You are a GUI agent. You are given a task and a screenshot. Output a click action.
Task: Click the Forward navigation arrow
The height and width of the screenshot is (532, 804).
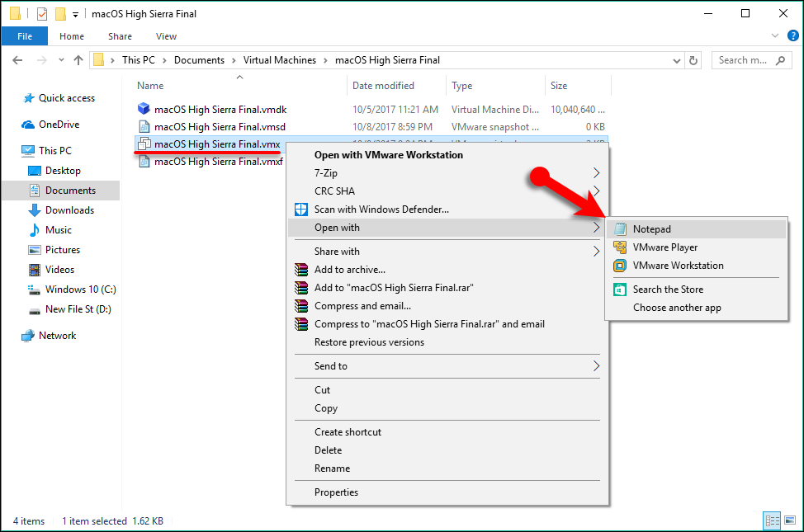42,60
